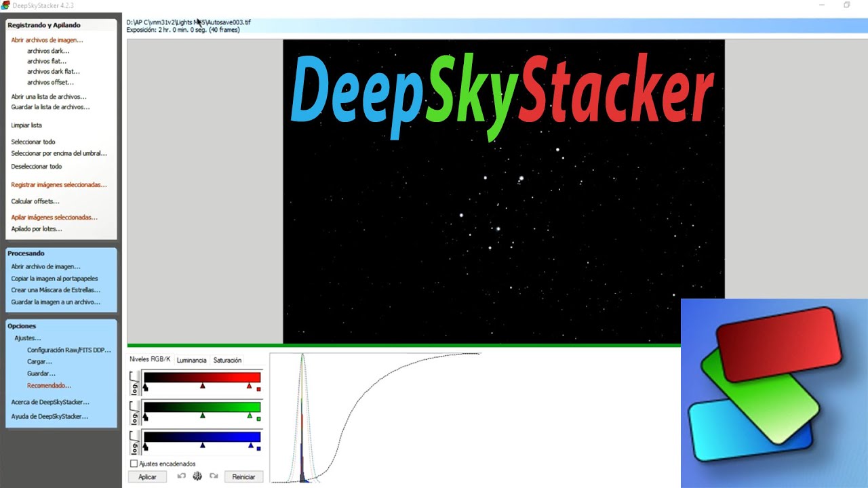
Task: Click Configuración Raw/FITS DDP...
Action: click(x=69, y=350)
